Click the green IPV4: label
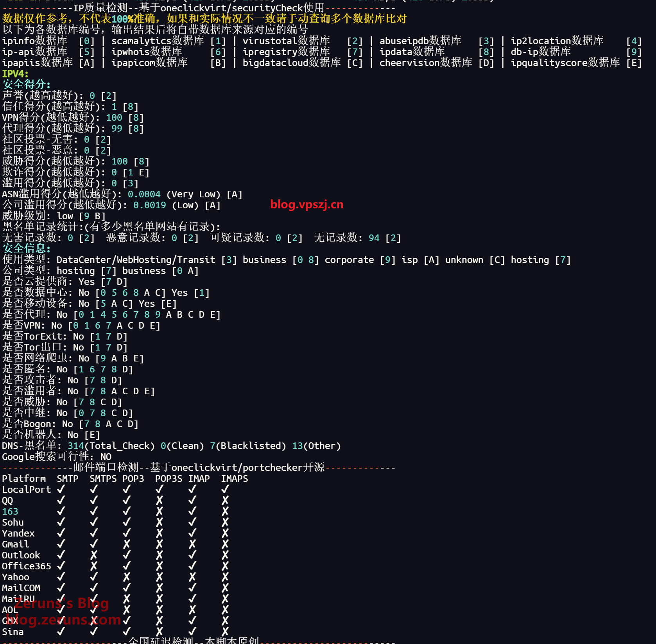 pos(15,73)
